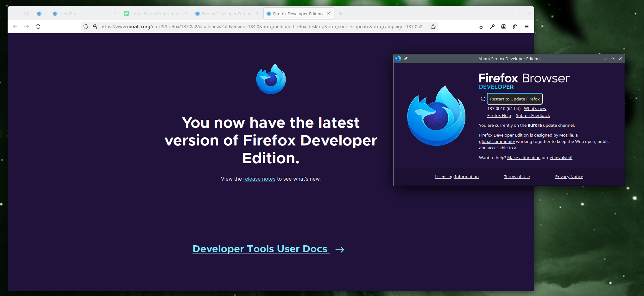Go back using the browser back arrow

tap(15, 27)
